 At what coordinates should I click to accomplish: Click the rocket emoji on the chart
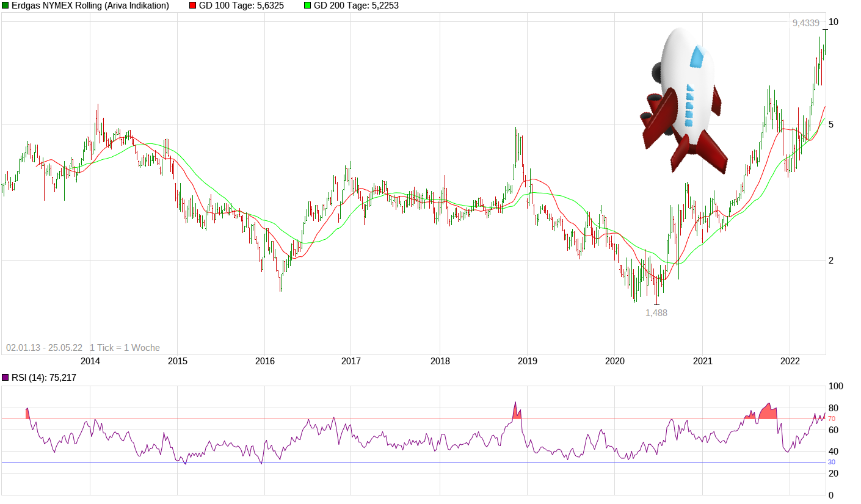684,101
